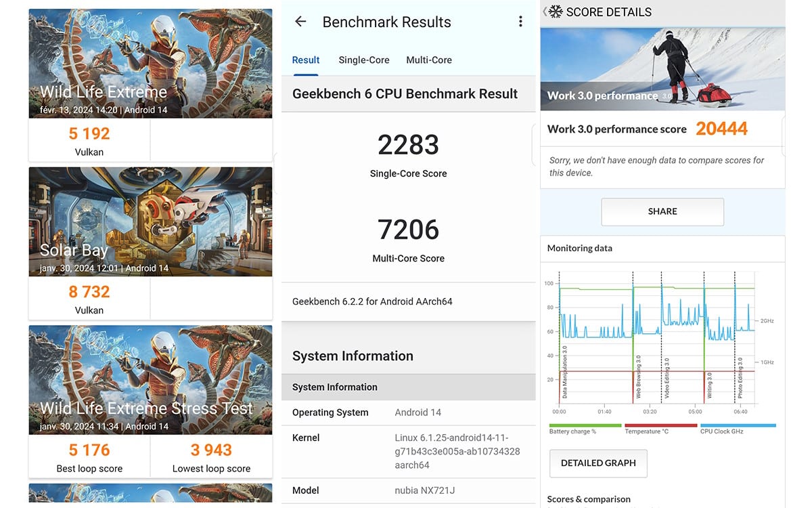Tap the Monitoring data heading
Viewport: 812px width, 508px height.
pos(580,248)
